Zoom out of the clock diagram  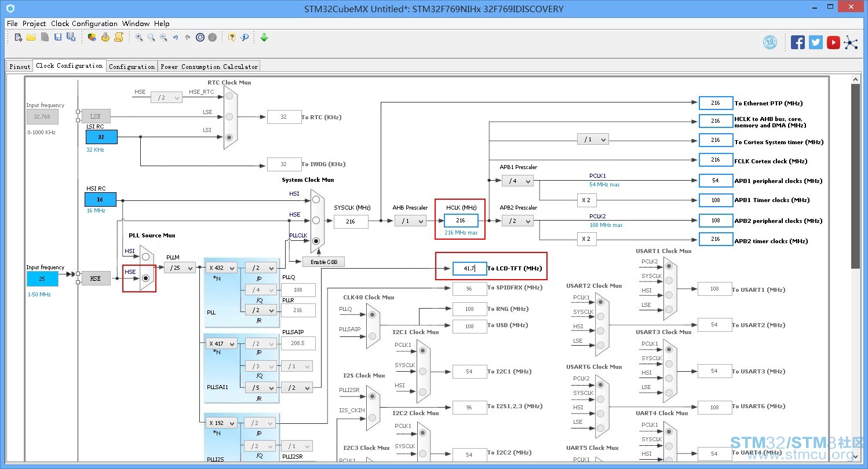tap(163, 38)
